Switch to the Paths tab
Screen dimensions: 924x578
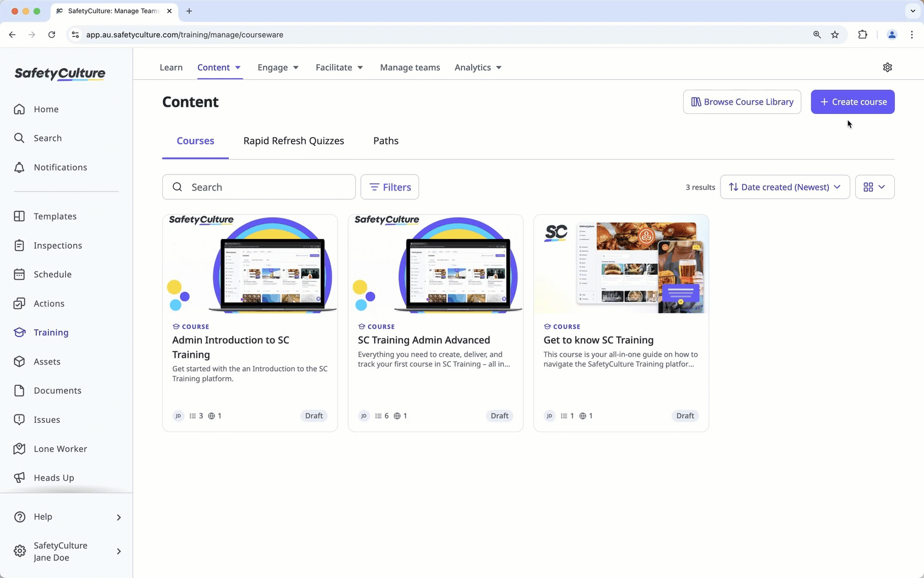pyautogui.click(x=386, y=141)
